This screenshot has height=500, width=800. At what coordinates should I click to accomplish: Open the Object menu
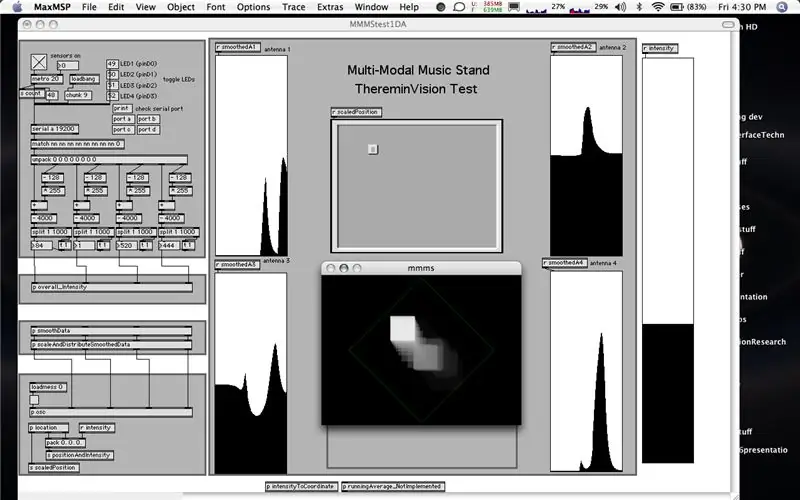[181, 7]
